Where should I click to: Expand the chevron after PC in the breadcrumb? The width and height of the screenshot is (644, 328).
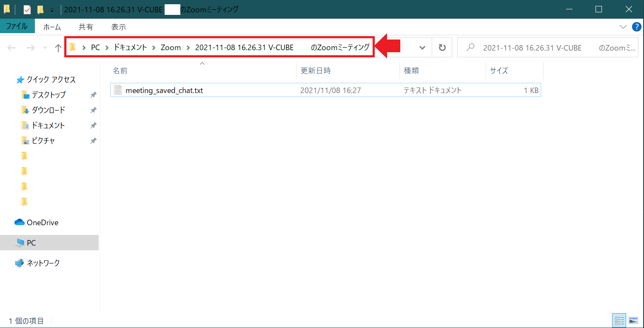(x=107, y=48)
